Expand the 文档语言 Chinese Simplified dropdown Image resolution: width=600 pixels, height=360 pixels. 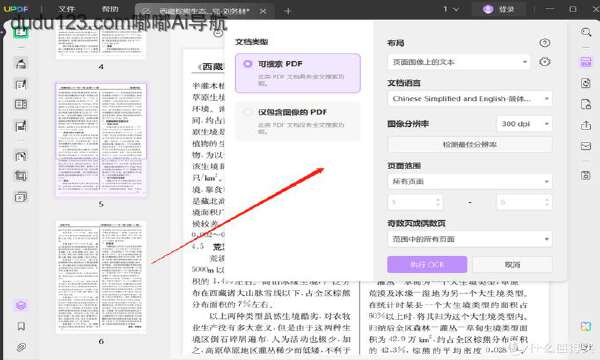pyautogui.click(x=470, y=99)
